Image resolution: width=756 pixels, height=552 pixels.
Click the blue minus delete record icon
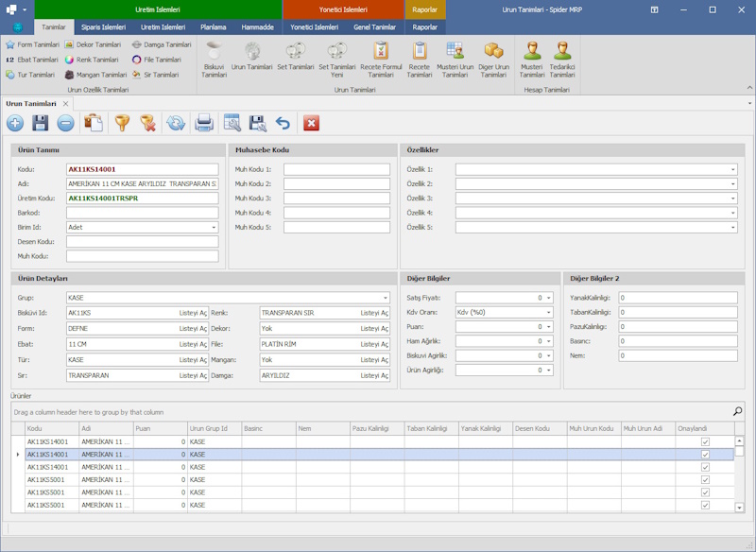click(x=65, y=123)
